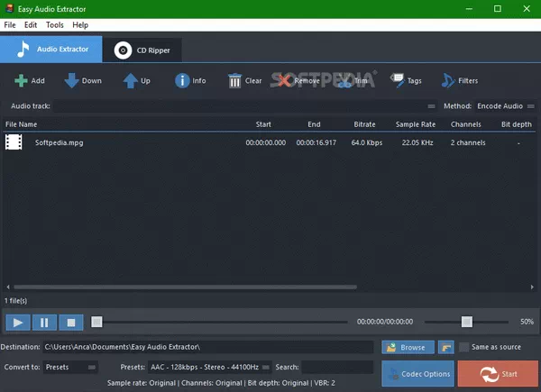Click the 64.0 Kbps bitrate cell

tap(367, 142)
